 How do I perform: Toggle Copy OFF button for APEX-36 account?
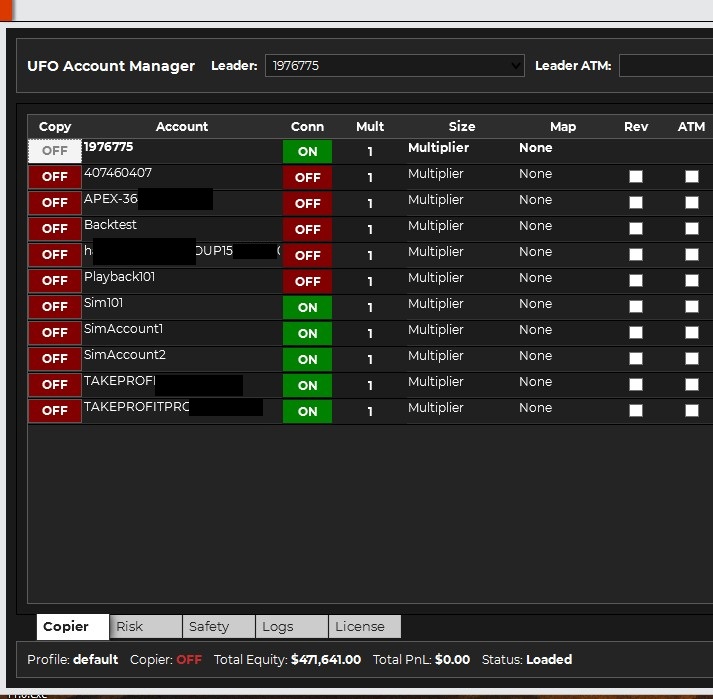pos(55,203)
